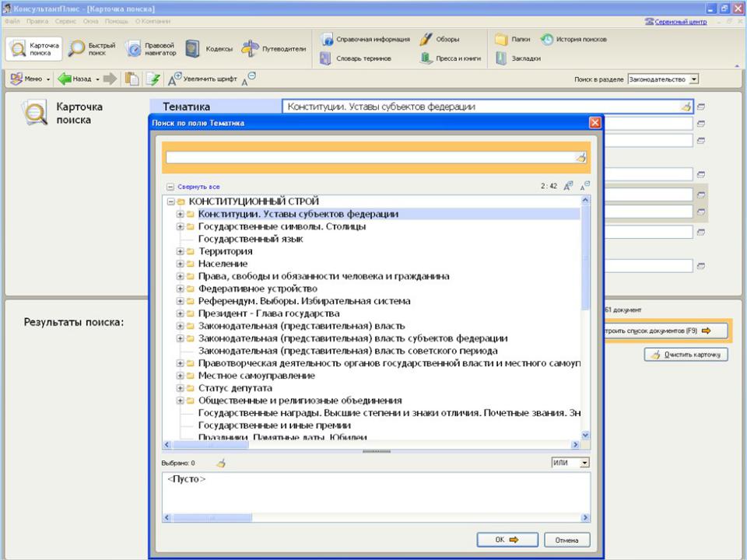Image resolution: width=747 pixels, height=560 pixels.
Task: Clear the Тематика field with broom icon
Action: (686, 107)
